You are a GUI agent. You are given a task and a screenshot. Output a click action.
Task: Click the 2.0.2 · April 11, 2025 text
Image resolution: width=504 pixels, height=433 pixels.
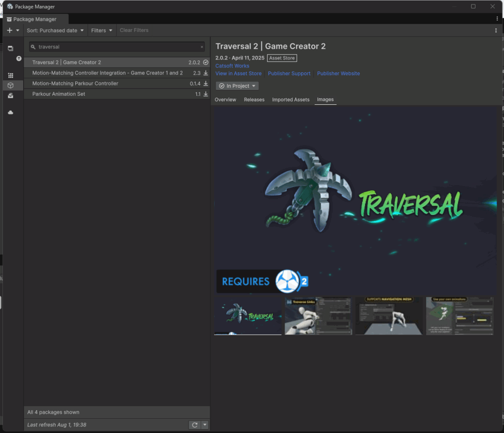[240, 58]
